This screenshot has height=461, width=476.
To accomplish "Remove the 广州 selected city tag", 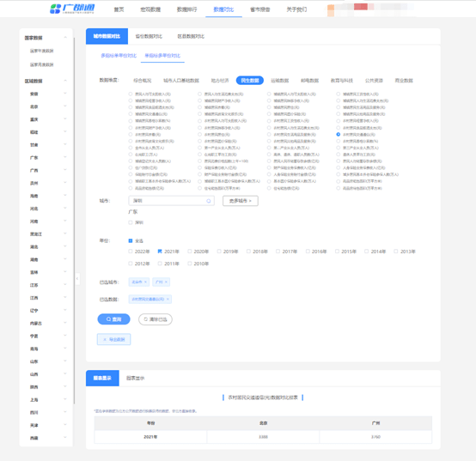I will click(166, 282).
